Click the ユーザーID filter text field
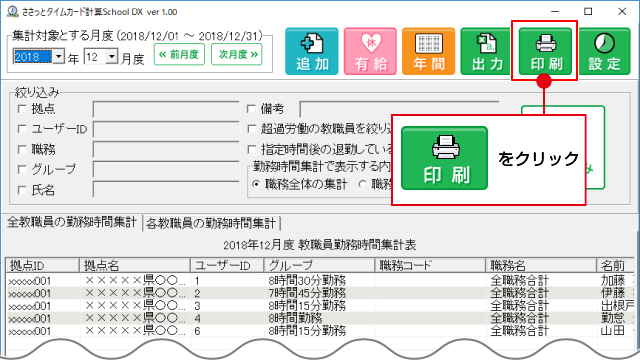 166,129
